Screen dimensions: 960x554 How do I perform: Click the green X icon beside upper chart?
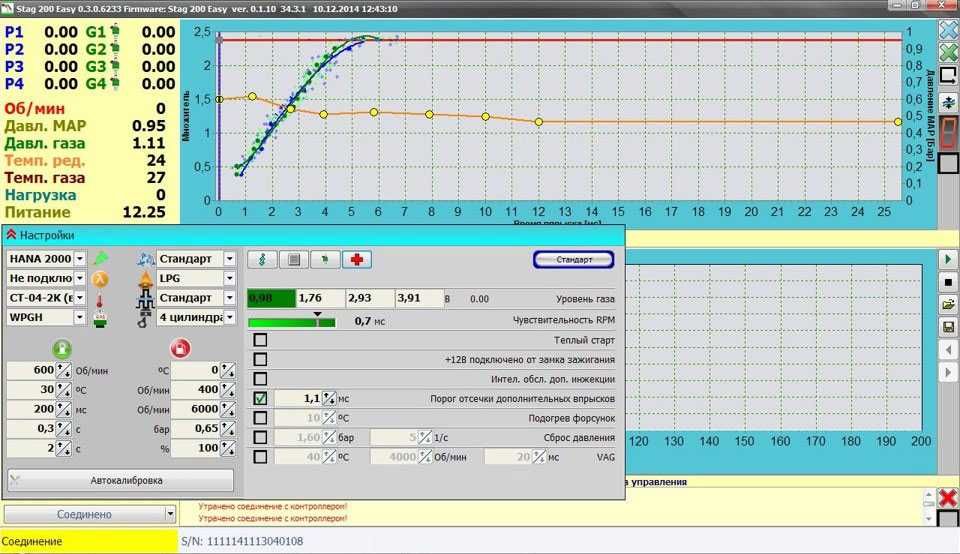point(948,52)
